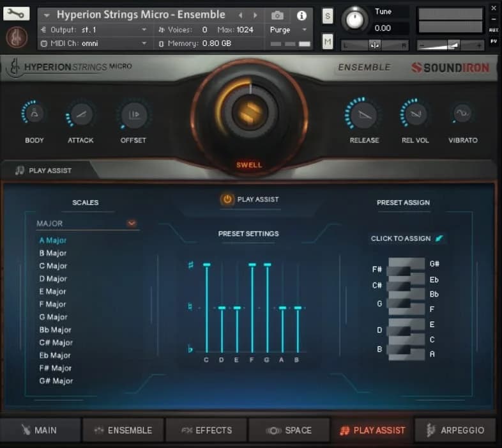The height and width of the screenshot is (448, 502).
Task: Select C Major scale
Action: point(53,266)
